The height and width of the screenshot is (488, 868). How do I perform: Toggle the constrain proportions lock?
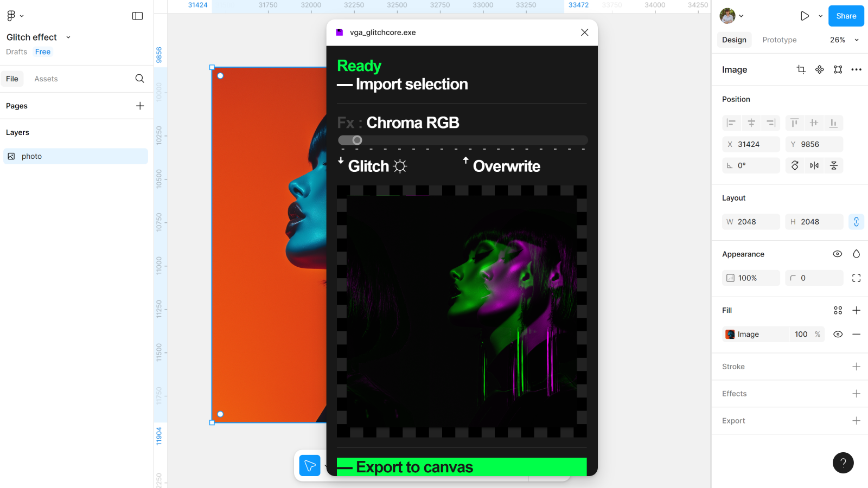[856, 222]
